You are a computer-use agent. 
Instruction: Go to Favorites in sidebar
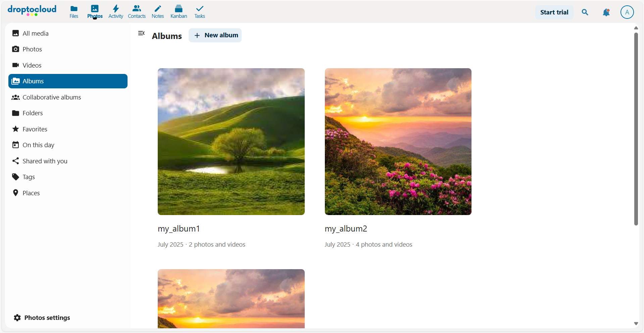click(35, 129)
